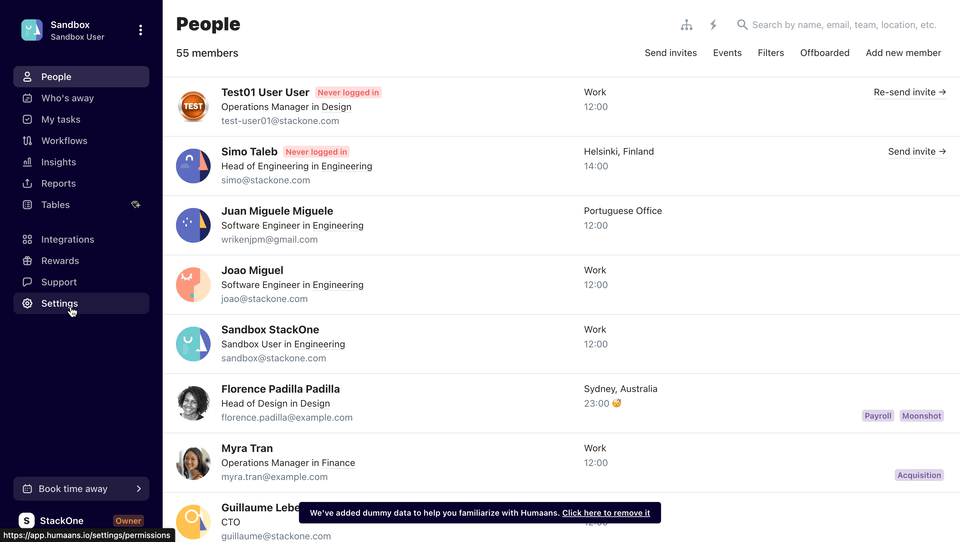The width and height of the screenshot is (960, 542).
Task: Click the badge icon beside Tables
Action: [x=136, y=205]
